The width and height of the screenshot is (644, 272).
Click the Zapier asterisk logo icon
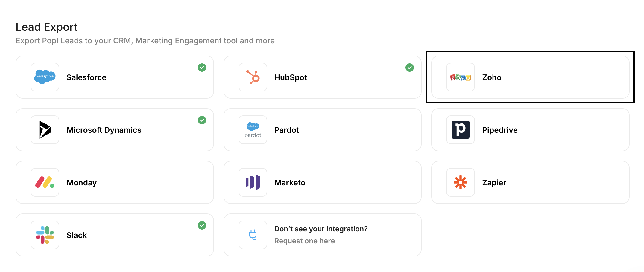point(461,182)
